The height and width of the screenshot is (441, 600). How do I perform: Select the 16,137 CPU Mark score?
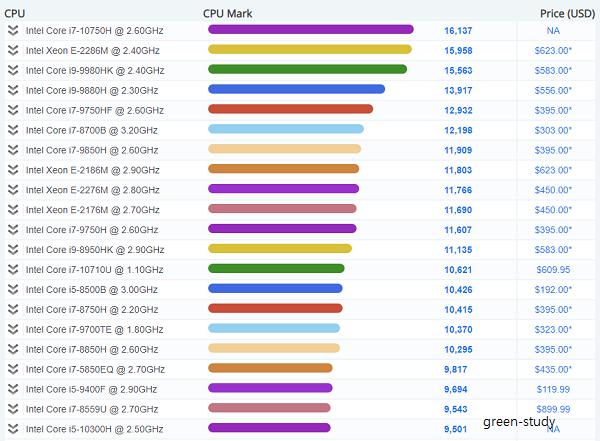click(458, 31)
